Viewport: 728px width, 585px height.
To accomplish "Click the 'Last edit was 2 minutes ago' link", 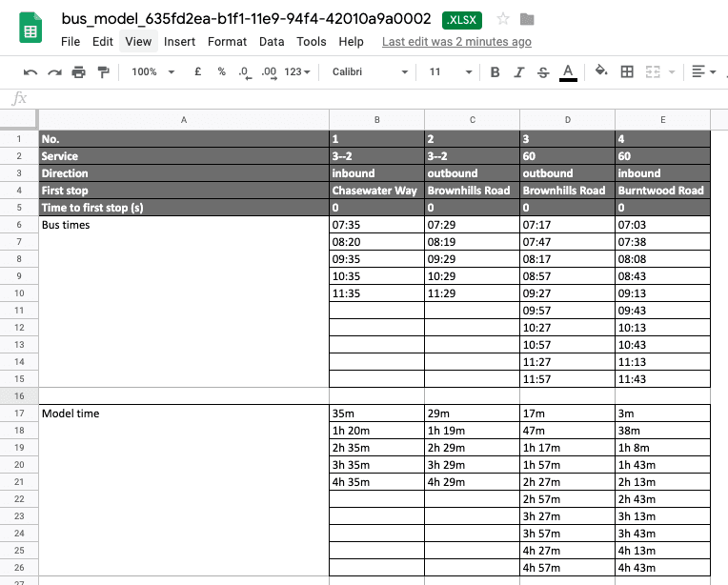I will [x=456, y=42].
